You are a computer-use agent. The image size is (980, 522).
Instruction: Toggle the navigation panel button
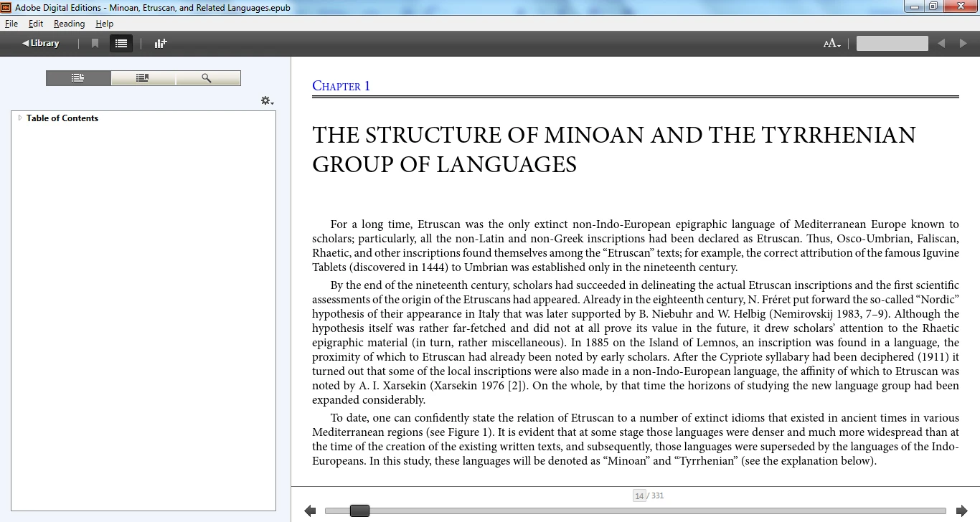pos(121,43)
